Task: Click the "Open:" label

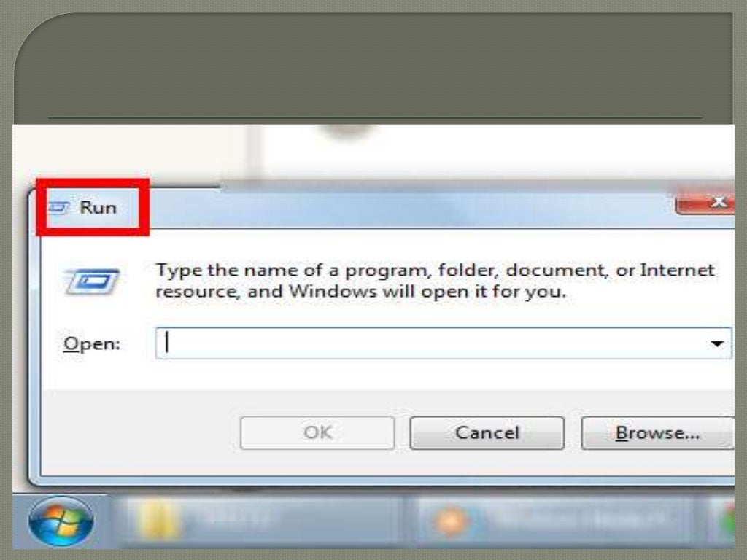Action: click(x=91, y=343)
